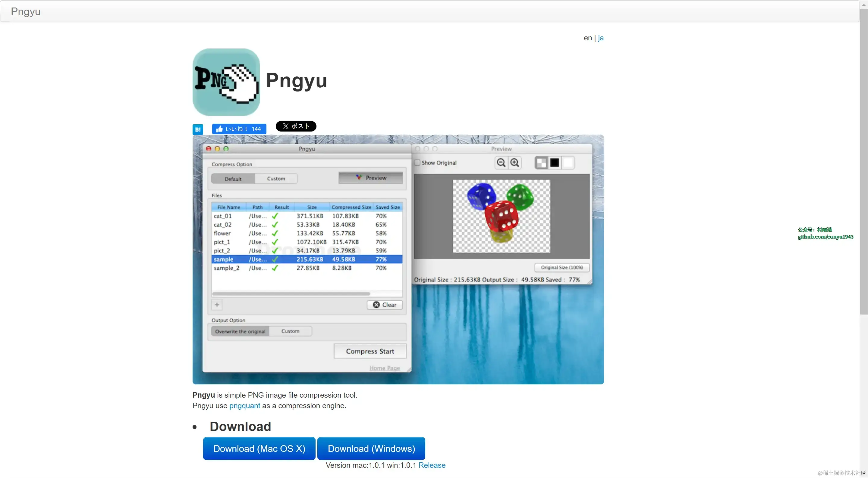The image size is (868, 478).
Task: Switch to the ja language link
Action: (600, 38)
